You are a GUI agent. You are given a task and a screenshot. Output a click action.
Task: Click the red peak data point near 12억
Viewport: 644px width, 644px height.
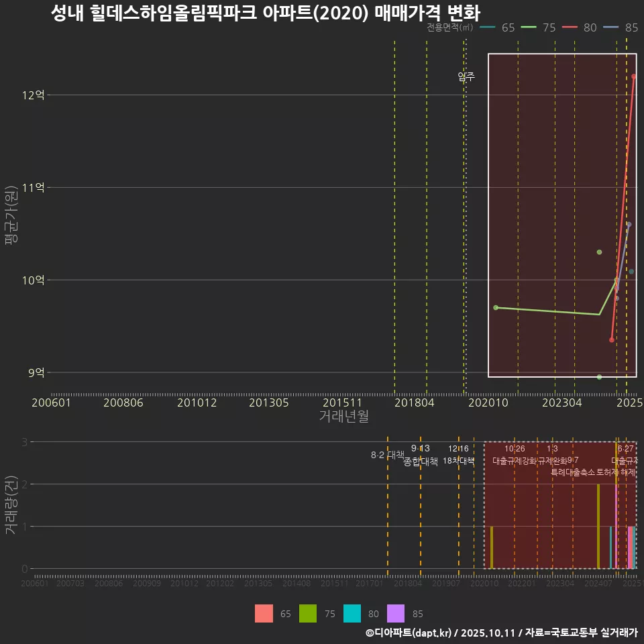(x=633, y=77)
